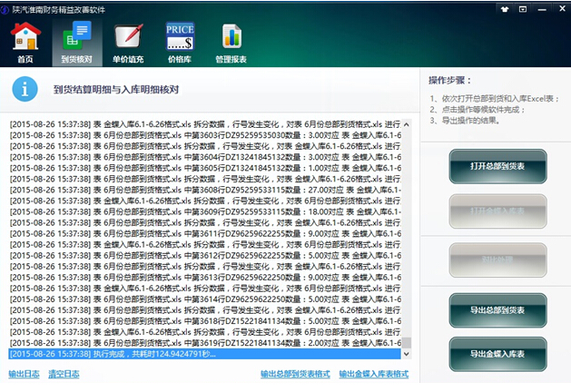The image size is (571, 392).
Task: Select the 到货核对 toolbar icon
Action: point(76,43)
